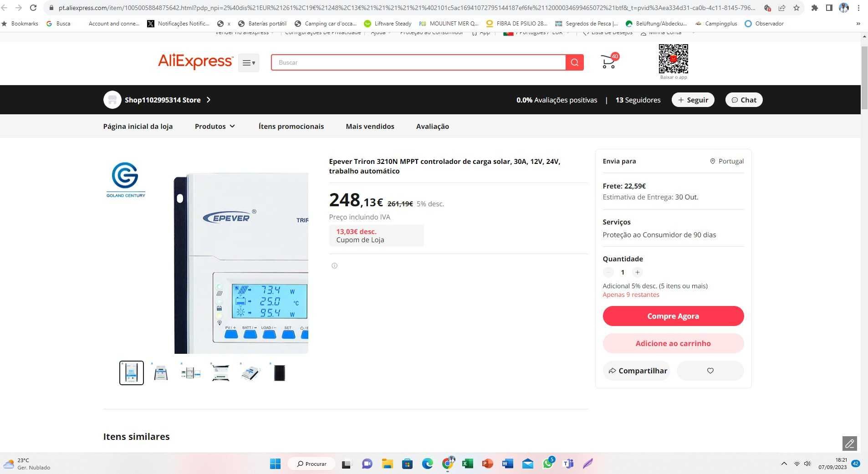Screen dimensions: 868x474
Task: Decrease quantity with minus button
Action: (608, 272)
